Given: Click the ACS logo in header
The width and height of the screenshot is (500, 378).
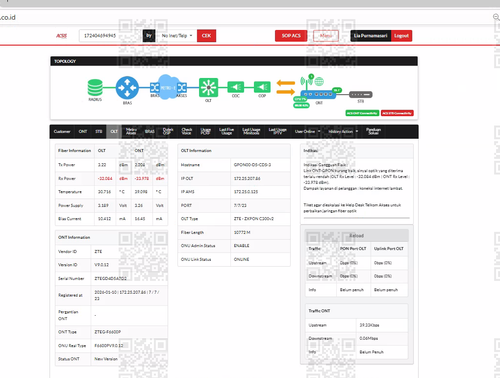Looking at the screenshot, I should click(61, 36).
